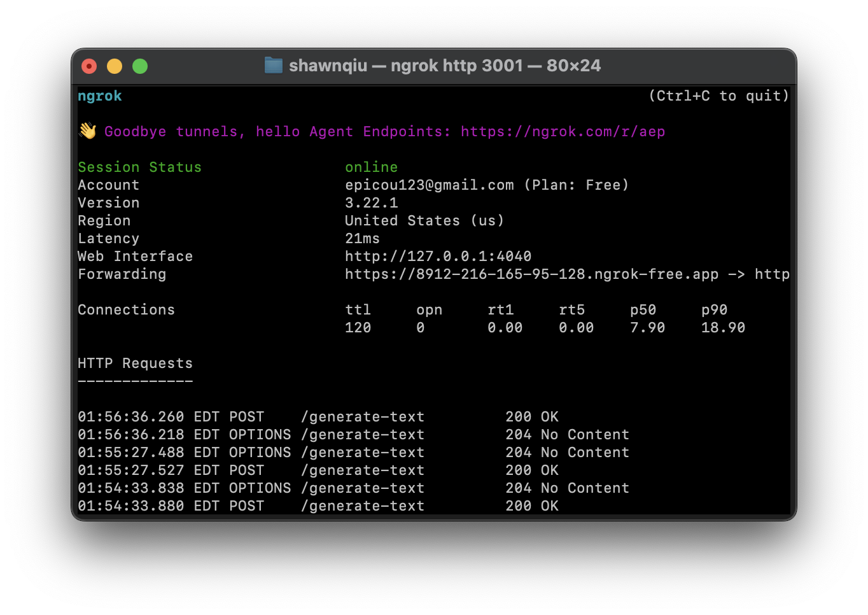Screen dimensions: 868x615
Task: Open the Web Interface URL 127.0.0.1:4040
Action: pos(438,257)
